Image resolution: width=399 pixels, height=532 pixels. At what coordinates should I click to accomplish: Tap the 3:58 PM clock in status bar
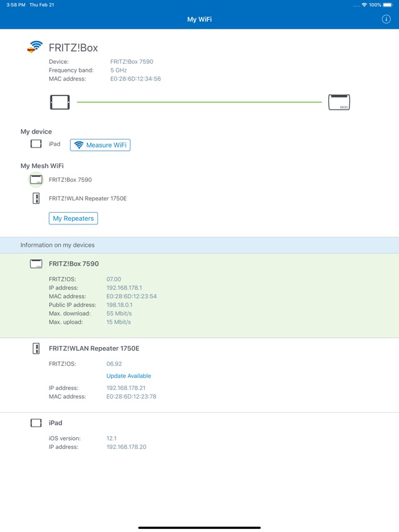pos(16,5)
